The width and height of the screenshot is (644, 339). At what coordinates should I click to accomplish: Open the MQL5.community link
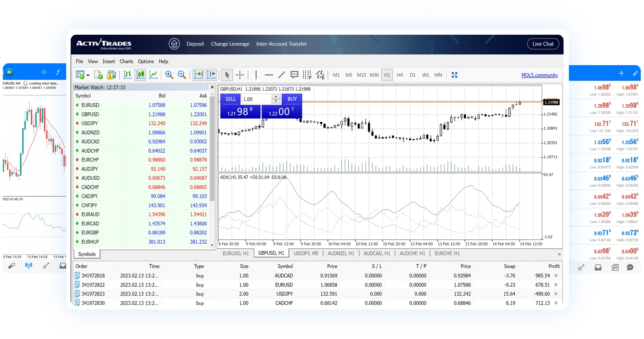tap(540, 75)
